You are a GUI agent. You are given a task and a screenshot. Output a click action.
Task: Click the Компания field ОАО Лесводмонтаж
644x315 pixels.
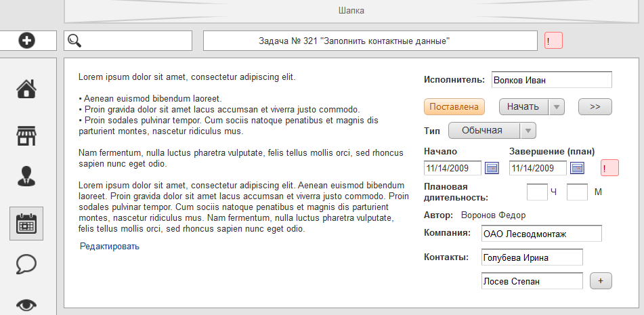540,234
